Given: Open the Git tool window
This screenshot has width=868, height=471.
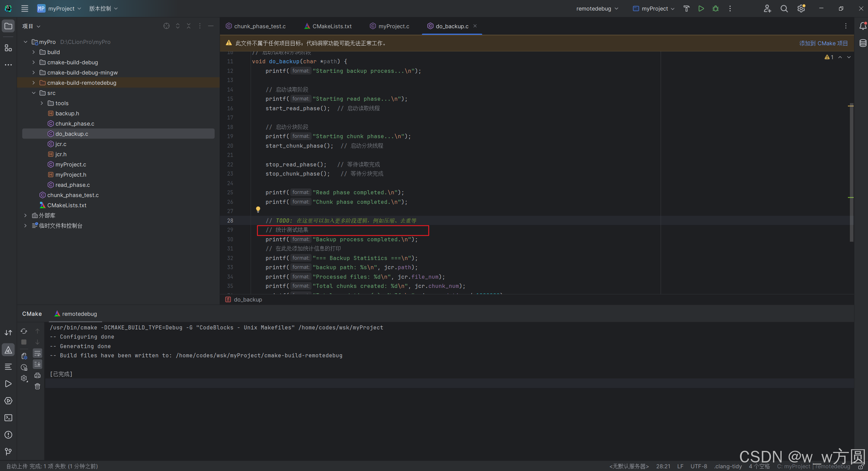Looking at the screenshot, I should click(8, 452).
